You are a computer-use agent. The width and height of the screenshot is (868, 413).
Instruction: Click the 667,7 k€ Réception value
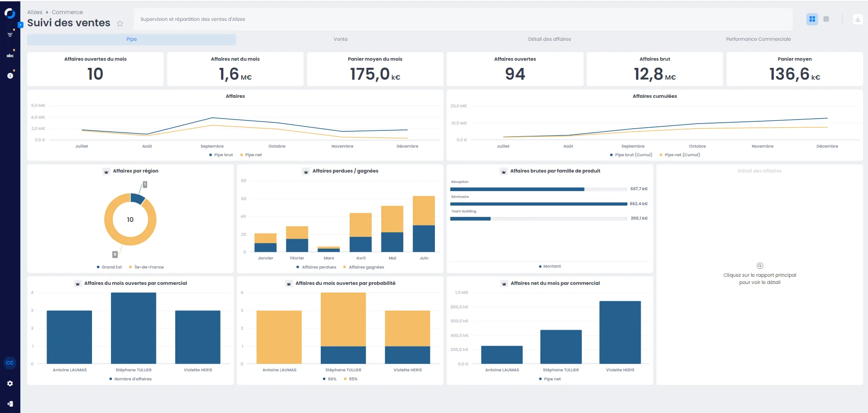[x=639, y=189]
